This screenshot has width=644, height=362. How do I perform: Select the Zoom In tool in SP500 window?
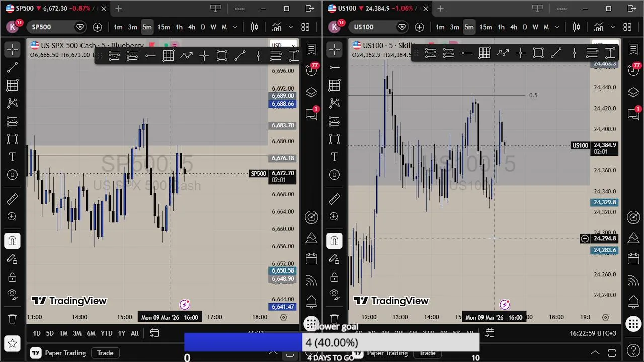[12, 217]
